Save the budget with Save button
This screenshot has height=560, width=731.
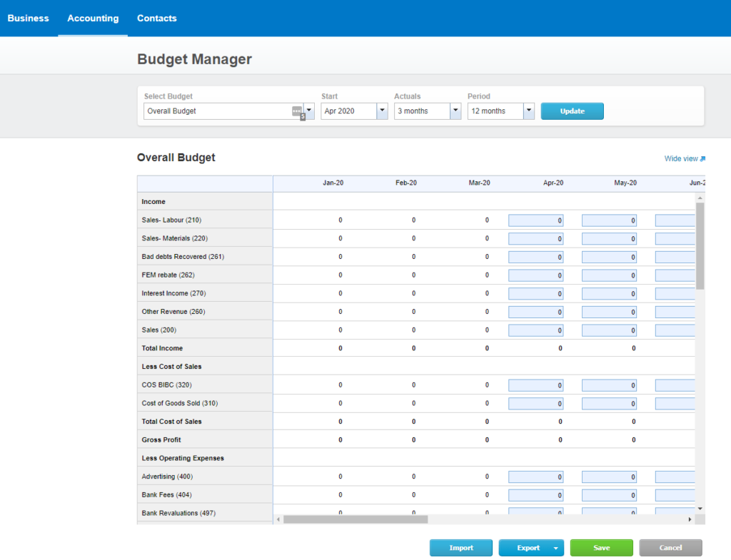coord(601,548)
